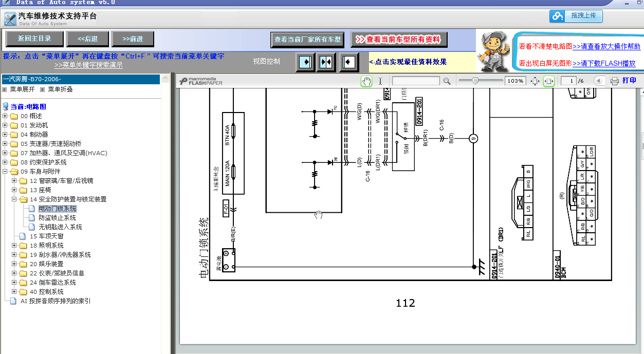644x354 pixels.
Task: Select the 电动门锁系统 document
Action: pyautogui.click(x=58, y=209)
